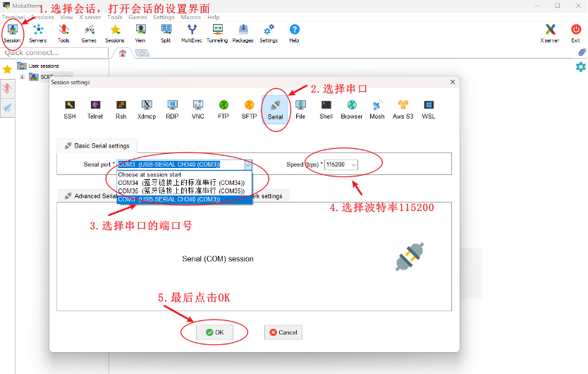Choose COM35 from the port list
The image size is (588, 374).
click(185, 191)
